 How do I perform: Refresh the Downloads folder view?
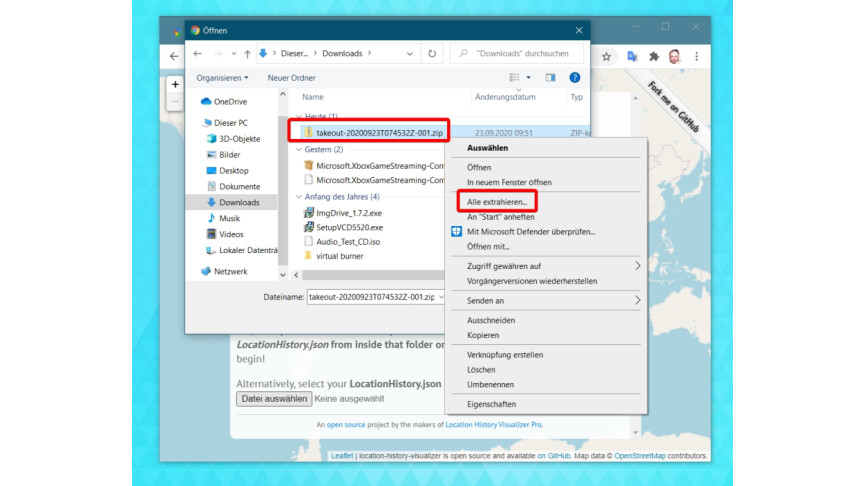pyautogui.click(x=432, y=54)
